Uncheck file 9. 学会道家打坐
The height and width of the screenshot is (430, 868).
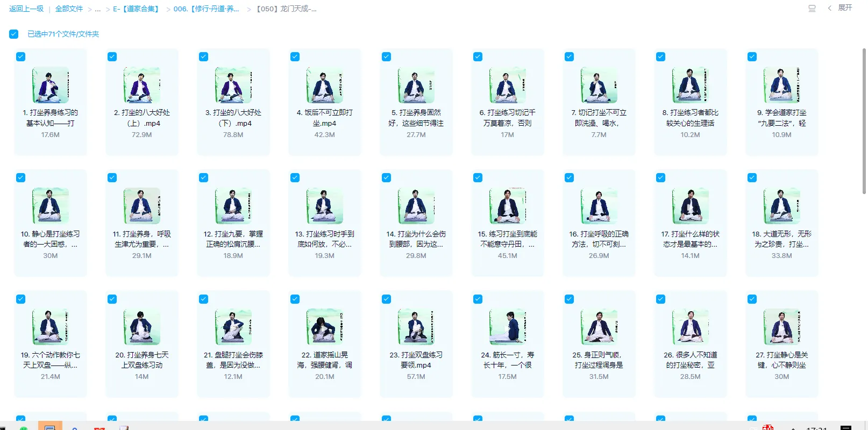[x=752, y=56]
